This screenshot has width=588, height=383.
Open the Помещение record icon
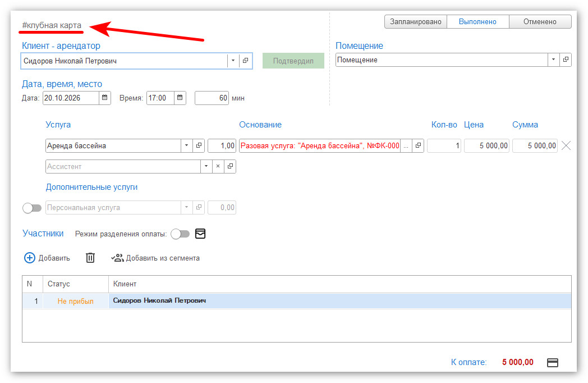click(566, 60)
